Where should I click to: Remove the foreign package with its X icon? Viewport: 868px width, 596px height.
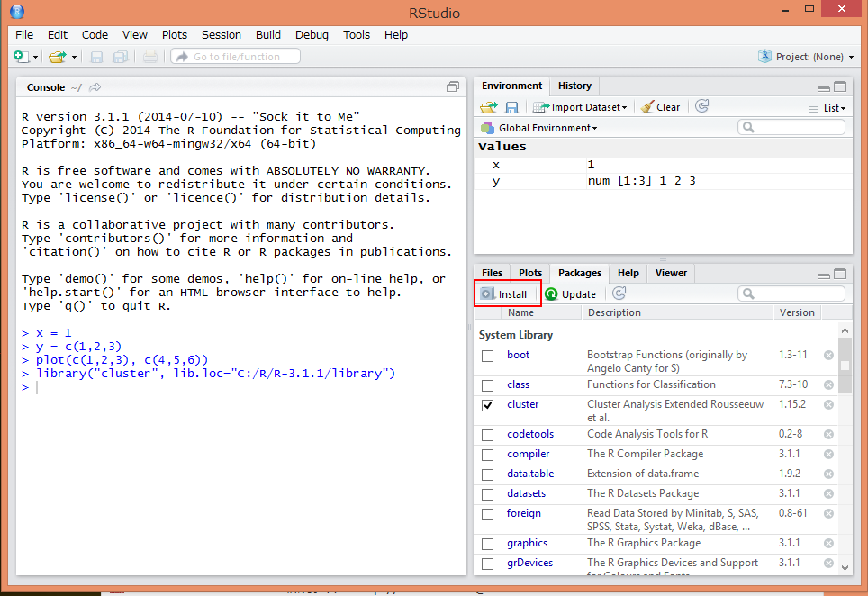click(828, 513)
